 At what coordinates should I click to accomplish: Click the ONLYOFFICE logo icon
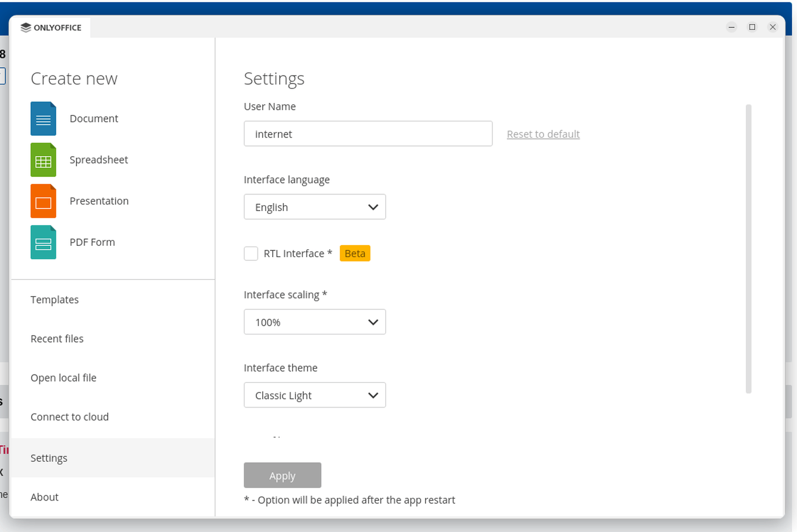[25, 27]
